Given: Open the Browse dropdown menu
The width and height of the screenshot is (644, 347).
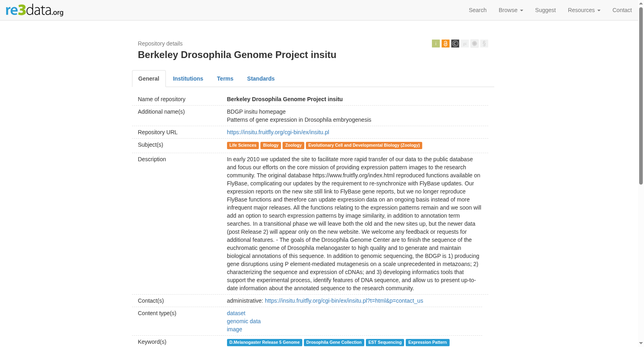Looking at the screenshot, I should 511,10.
